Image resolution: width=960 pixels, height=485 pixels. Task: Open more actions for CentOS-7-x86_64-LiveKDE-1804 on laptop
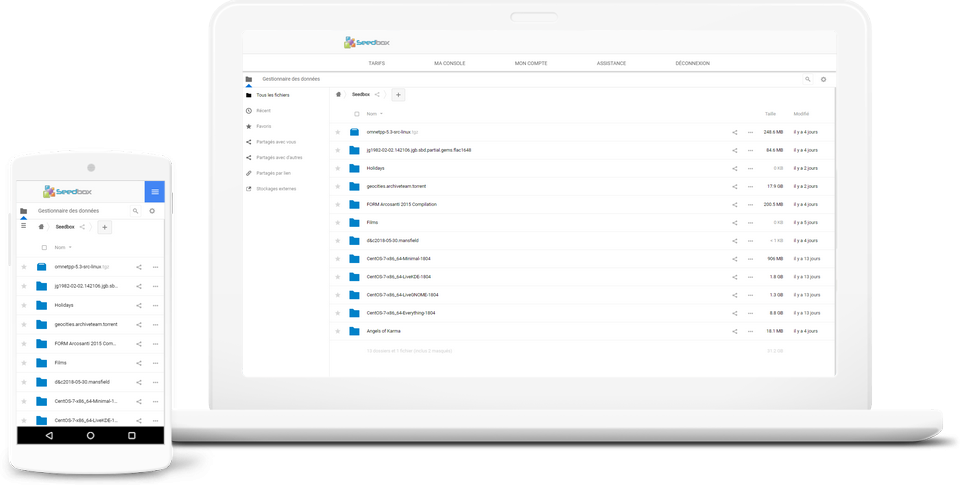tap(750, 277)
